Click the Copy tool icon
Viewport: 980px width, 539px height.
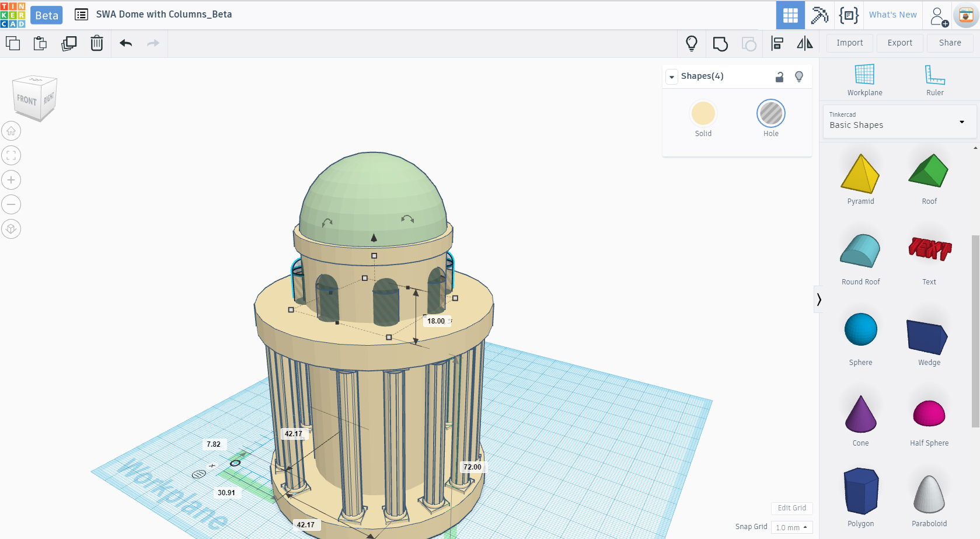click(x=13, y=43)
